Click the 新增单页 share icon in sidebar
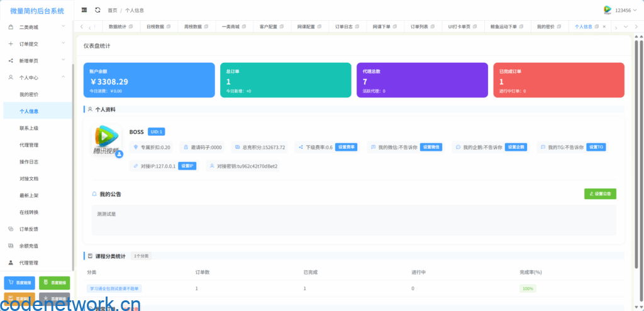 coord(11,61)
